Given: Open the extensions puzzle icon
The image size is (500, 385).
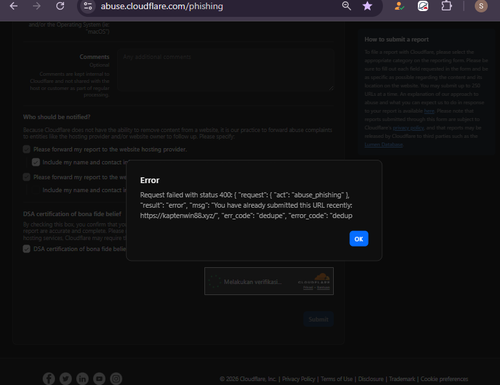Looking at the screenshot, I should click(x=446, y=6).
